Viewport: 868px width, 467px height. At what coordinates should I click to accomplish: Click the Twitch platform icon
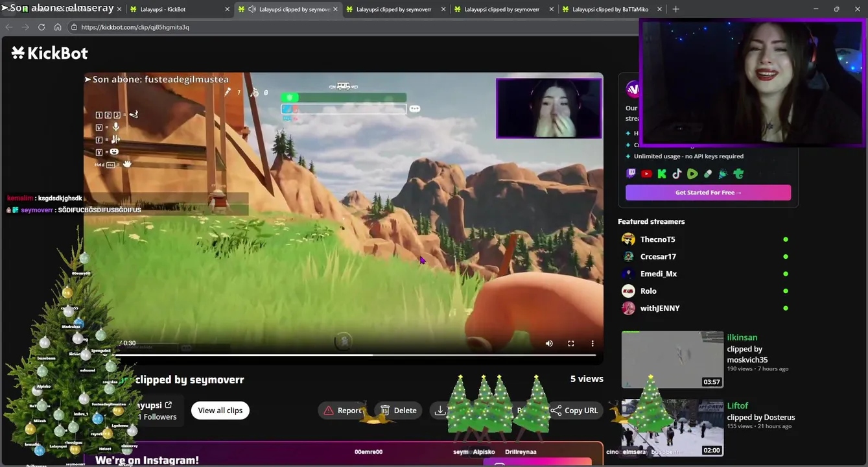(x=631, y=174)
